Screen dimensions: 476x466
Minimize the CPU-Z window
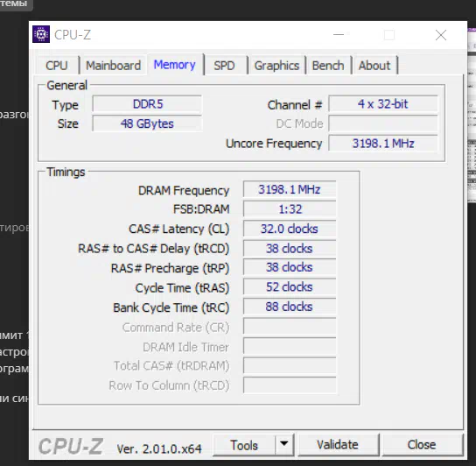(339, 35)
